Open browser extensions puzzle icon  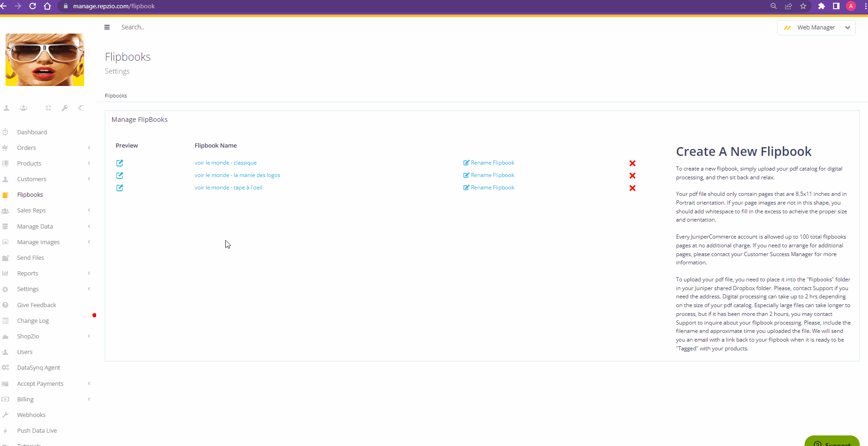coord(822,6)
